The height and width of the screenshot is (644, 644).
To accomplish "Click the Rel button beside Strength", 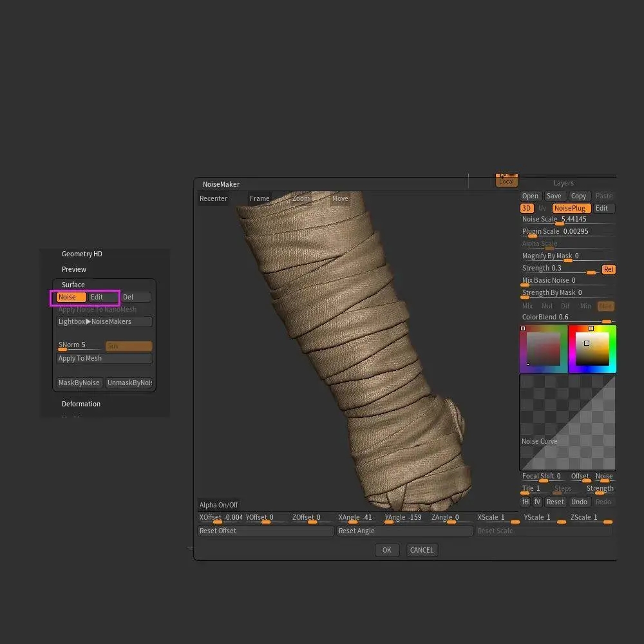I will click(609, 269).
